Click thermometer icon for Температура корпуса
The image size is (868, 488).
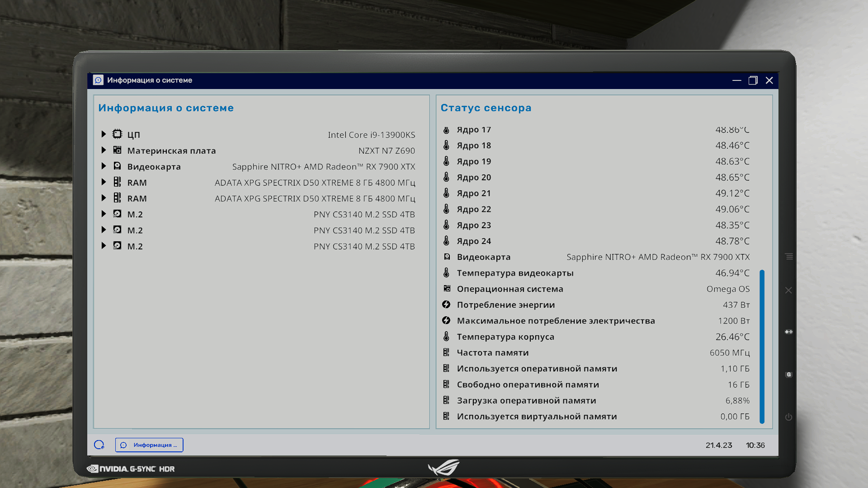pyautogui.click(x=446, y=336)
